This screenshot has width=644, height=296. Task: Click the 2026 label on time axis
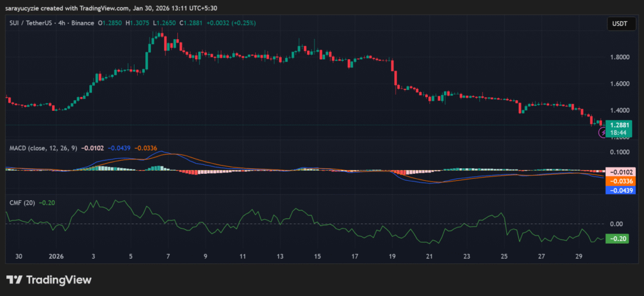[x=56, y=257]
